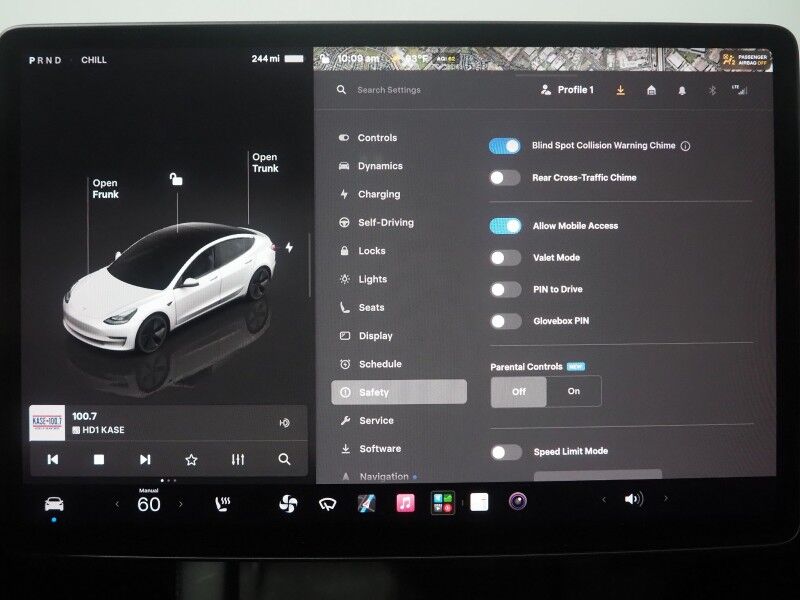The image size is (800, 600).
Task: Enable Glovebox PIN toggle
Action: click(x=506, y=321)
